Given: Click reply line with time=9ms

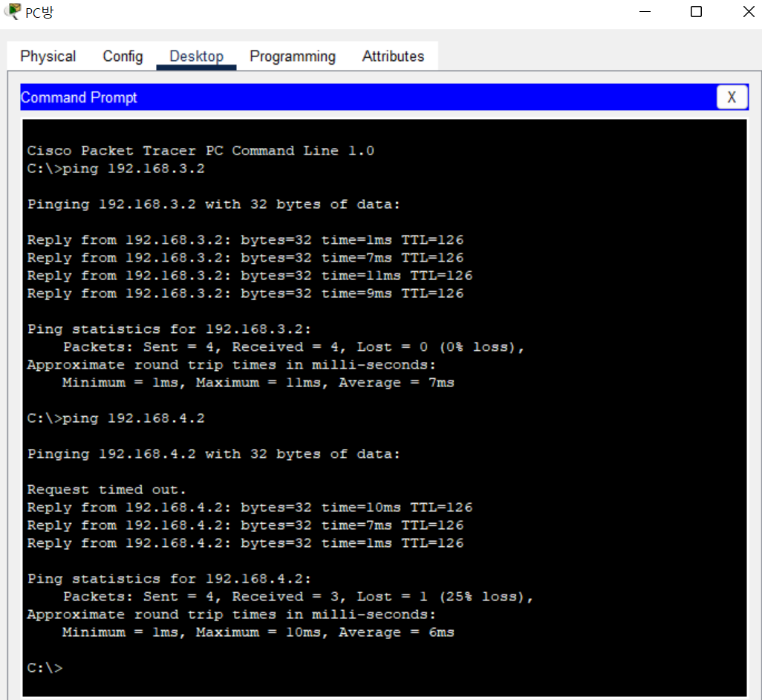Looking at the screenshot, I should coord(245,294).
